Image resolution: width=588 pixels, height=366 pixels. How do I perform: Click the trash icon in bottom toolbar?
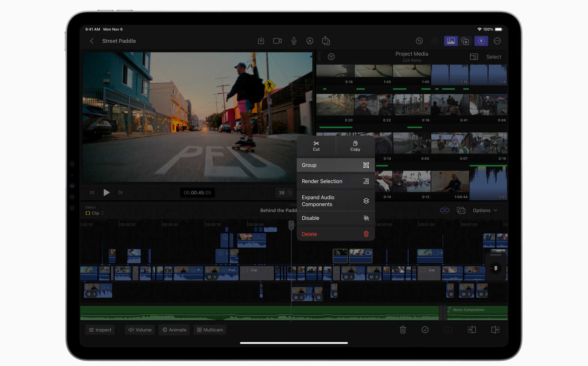[403, 330]
